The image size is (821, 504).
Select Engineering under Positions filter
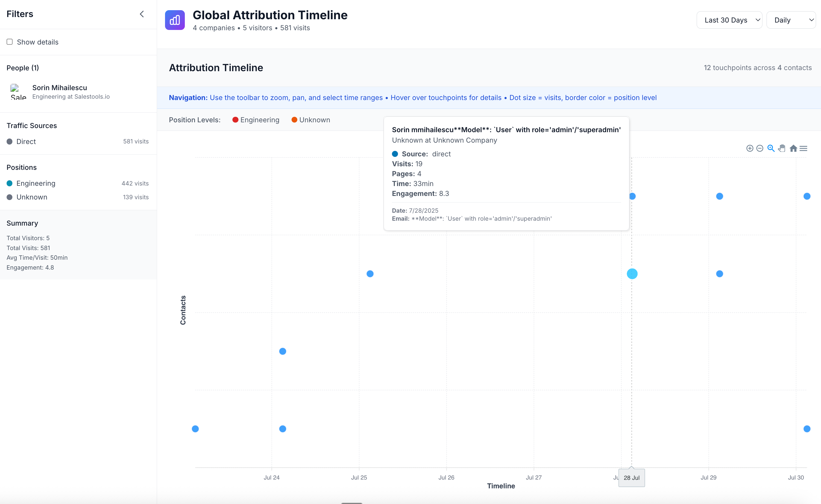pyautogui.click(x=36, y=183)
